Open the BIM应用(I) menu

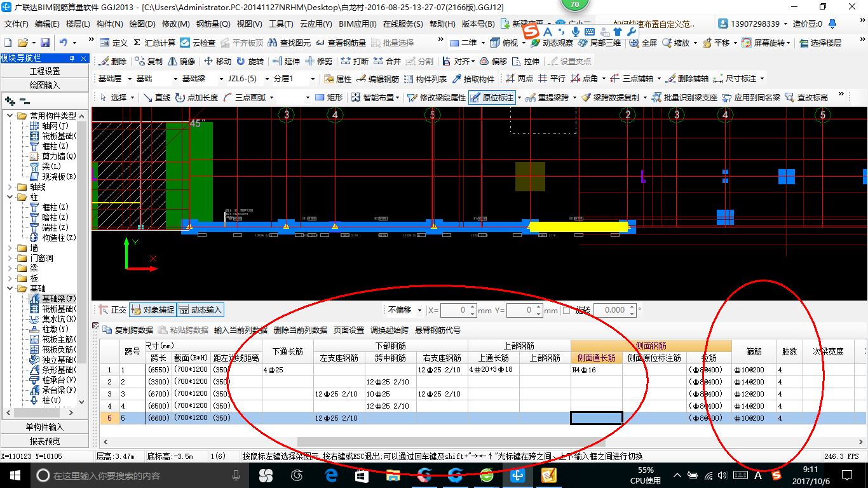click(x=358, y=24)
